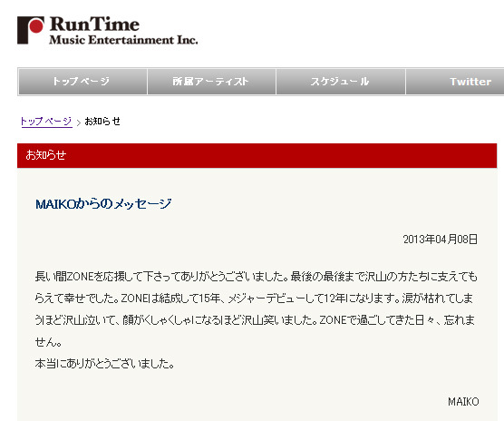Click the line 本当にありがとうございました。

pyautogui.click(x=105, y=364)
